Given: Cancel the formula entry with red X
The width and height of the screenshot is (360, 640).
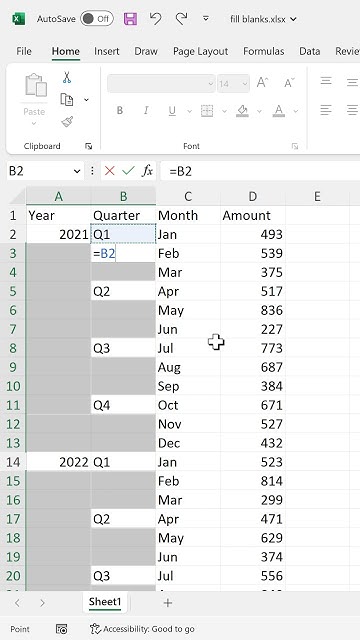Looking at the screenshot, I should tap(109, 171).
